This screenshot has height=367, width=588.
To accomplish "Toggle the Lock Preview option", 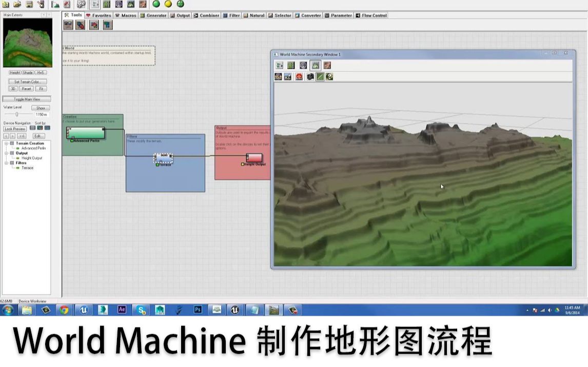I will 14,129.
